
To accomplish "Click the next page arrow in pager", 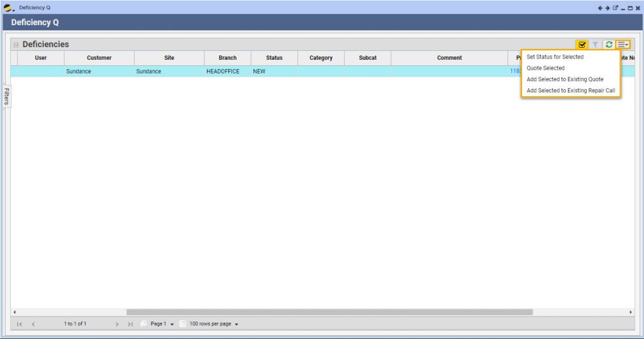I will click(x=117, y=324).
